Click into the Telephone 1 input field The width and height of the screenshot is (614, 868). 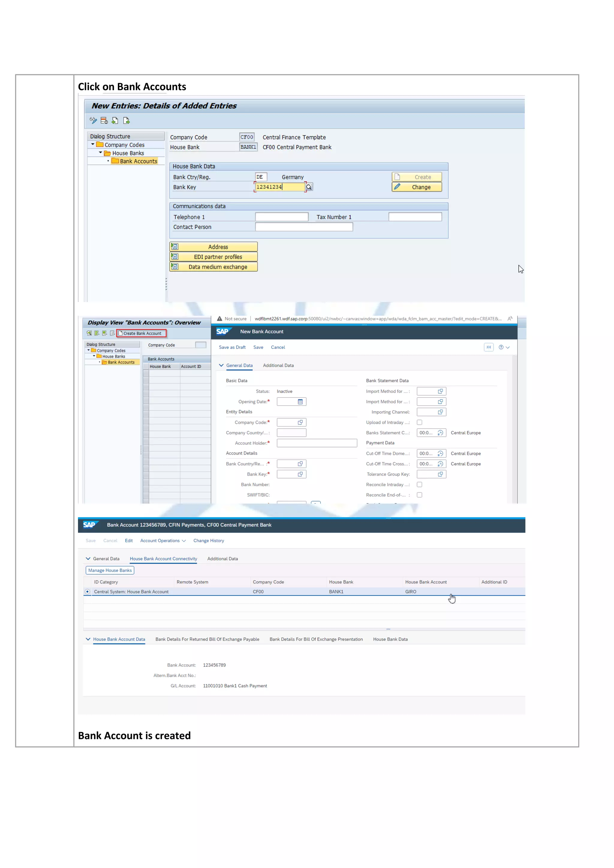[282, 217]
